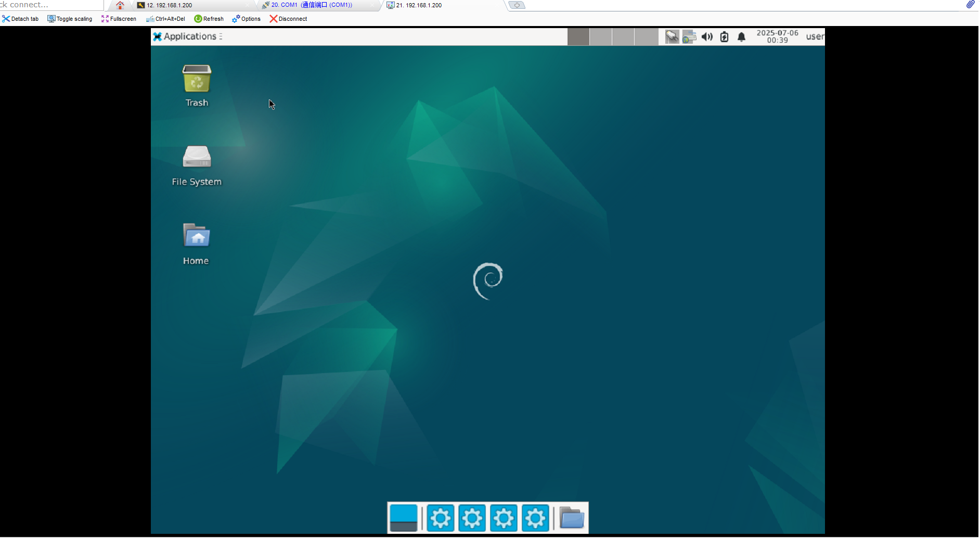This screenshot has width=980, height=538.
Task: Open the user menu in panel
Action: click(x=815, y=36)
